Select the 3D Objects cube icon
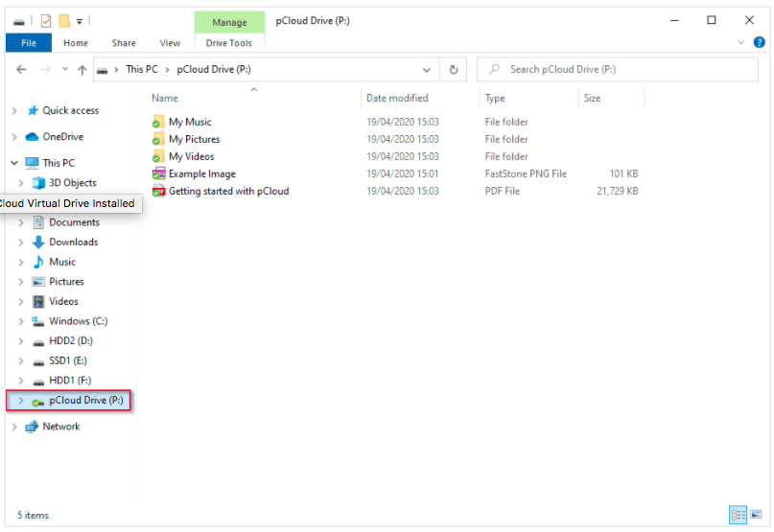Viewport: 774px width, 532px height. click(x=38, y=183)
